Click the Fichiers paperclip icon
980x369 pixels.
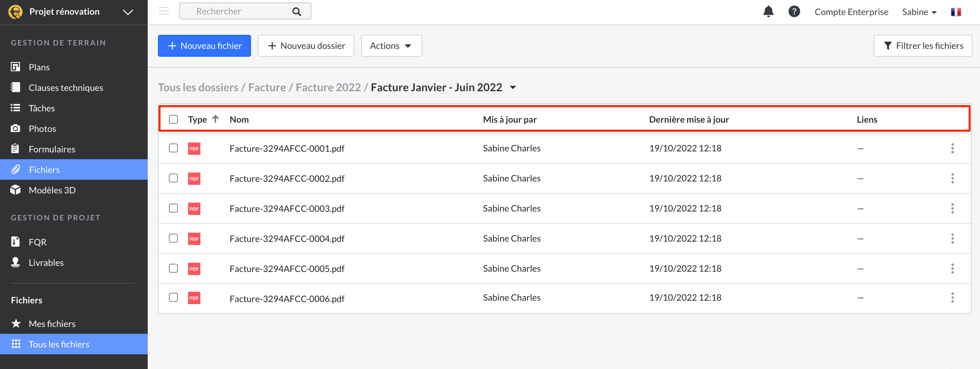pyautogui.click(x=15, y=169)
